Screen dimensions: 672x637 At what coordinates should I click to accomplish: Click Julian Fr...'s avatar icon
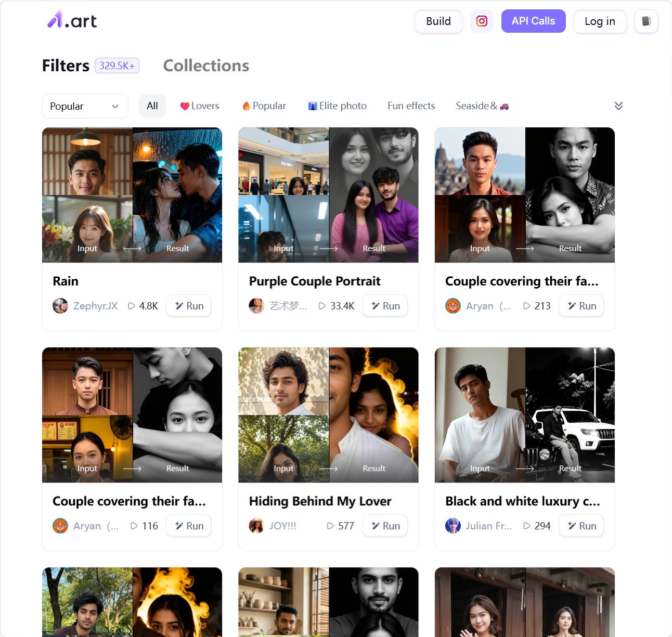pyautogui.click(x=453, y=526)
